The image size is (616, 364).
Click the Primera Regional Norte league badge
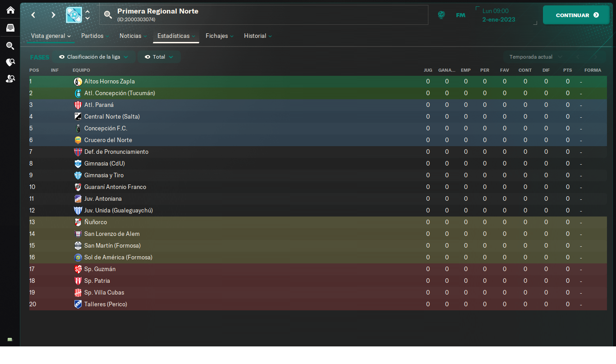coord(74,15)
